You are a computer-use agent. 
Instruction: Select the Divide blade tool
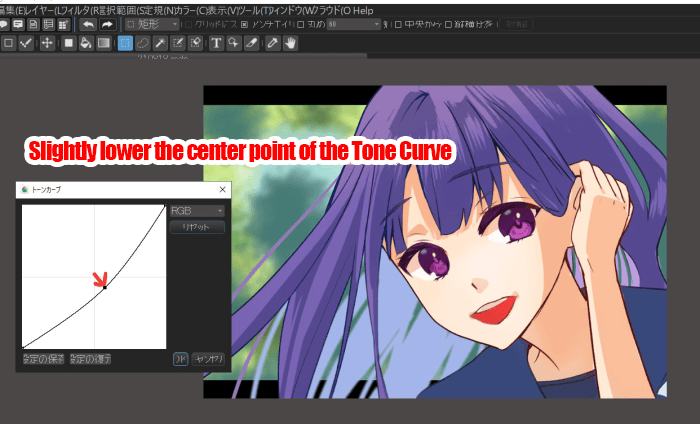[x=252, y=43]
